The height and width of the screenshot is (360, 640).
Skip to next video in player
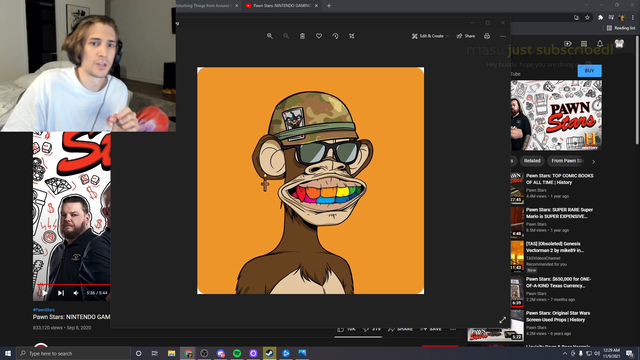coord(61,293)
